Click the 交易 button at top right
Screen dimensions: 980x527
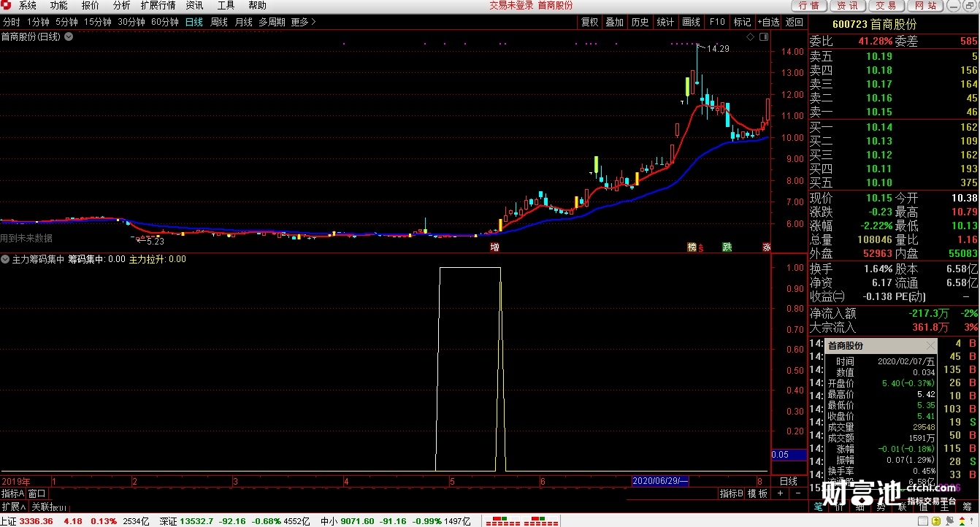tap(887, 6)
